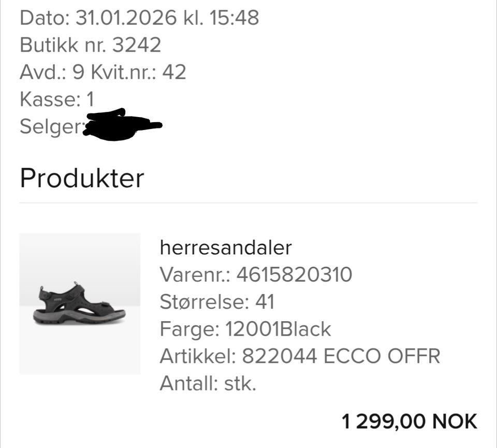Select the herresandaler product name
Viewport: 497px width, 448px height.
[x=226, y=247]
